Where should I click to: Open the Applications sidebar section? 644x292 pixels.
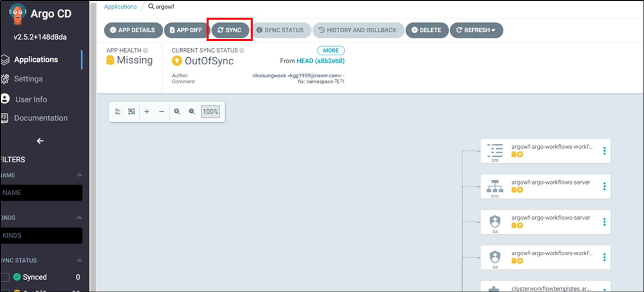click(x=36, y=60)
